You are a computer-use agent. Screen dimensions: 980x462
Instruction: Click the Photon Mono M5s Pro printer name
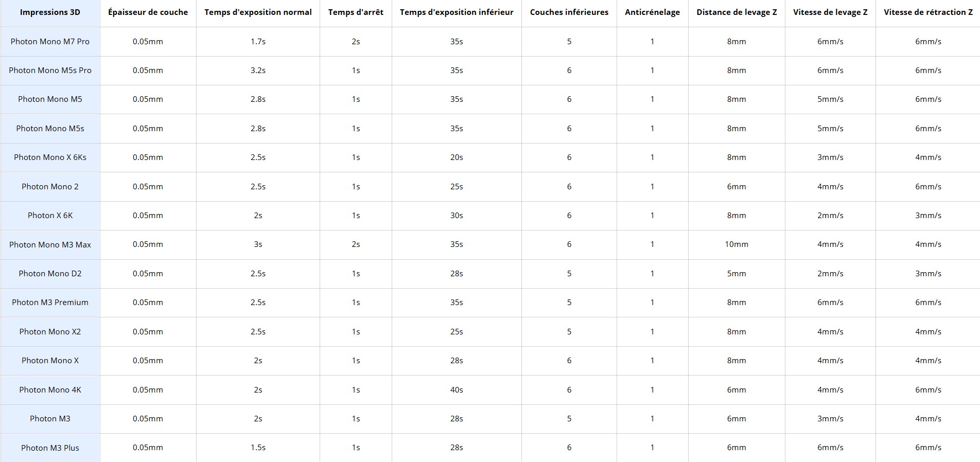point(50,70)
